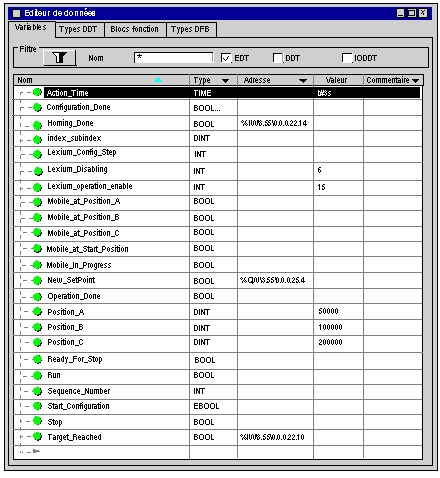The width and height of the screenshot is (440, 478).
Task: Click the green icon beside Run
Action: click(x=37, y=375)
